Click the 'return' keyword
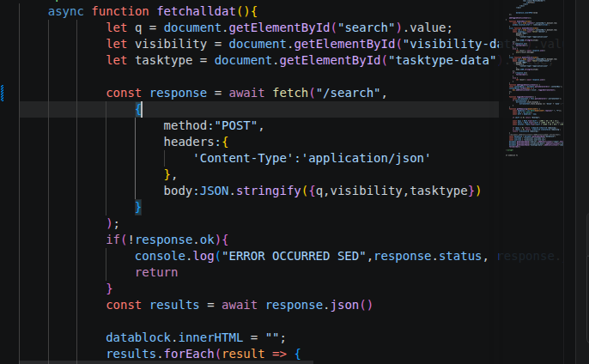The height and width of the screenshot is (364, 589). pyautogui.click(x=156, y=272)
